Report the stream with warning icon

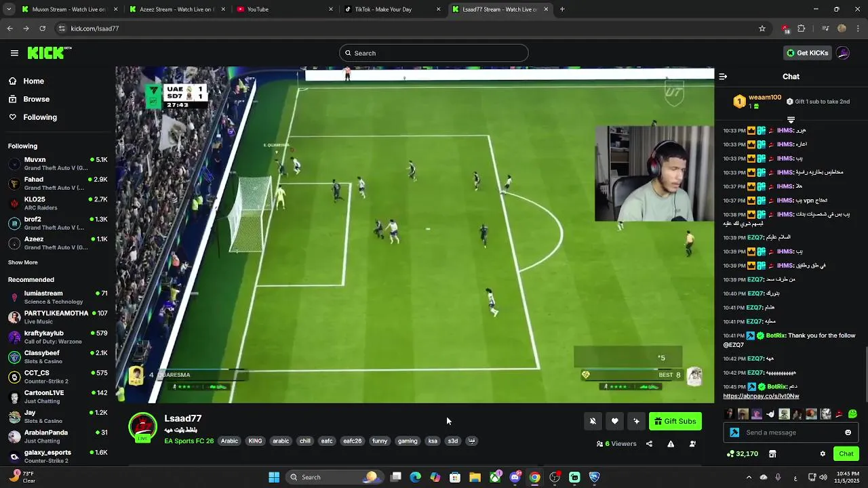click(671, 444)
